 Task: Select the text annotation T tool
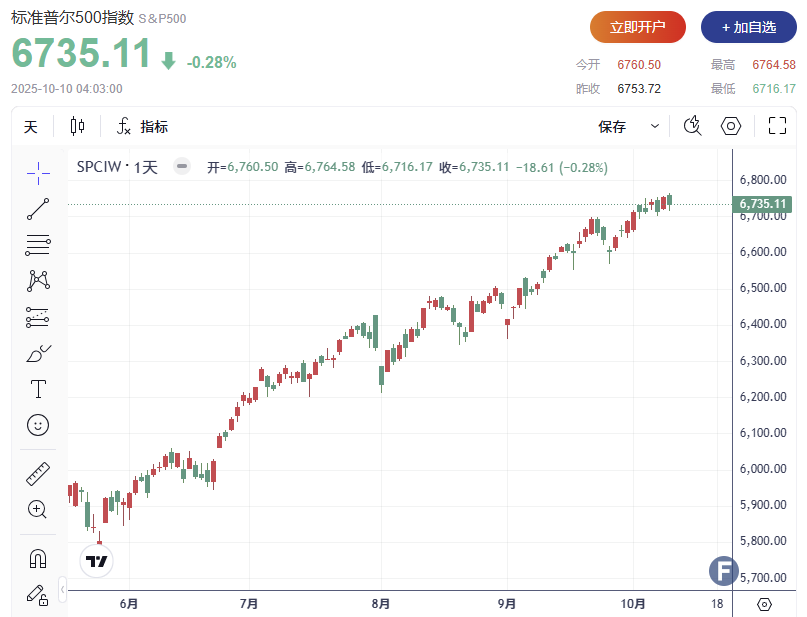[x=38, y=389]
